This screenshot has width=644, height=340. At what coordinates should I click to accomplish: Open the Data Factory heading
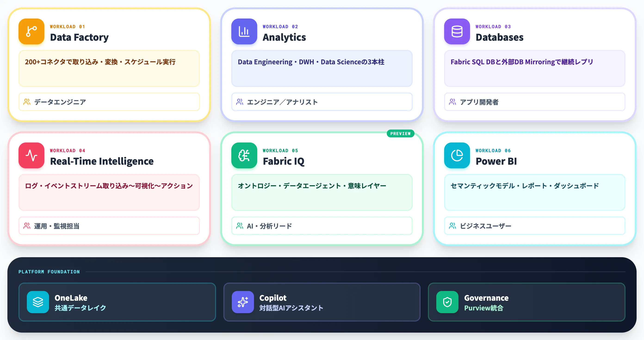[x=79, y=37]
